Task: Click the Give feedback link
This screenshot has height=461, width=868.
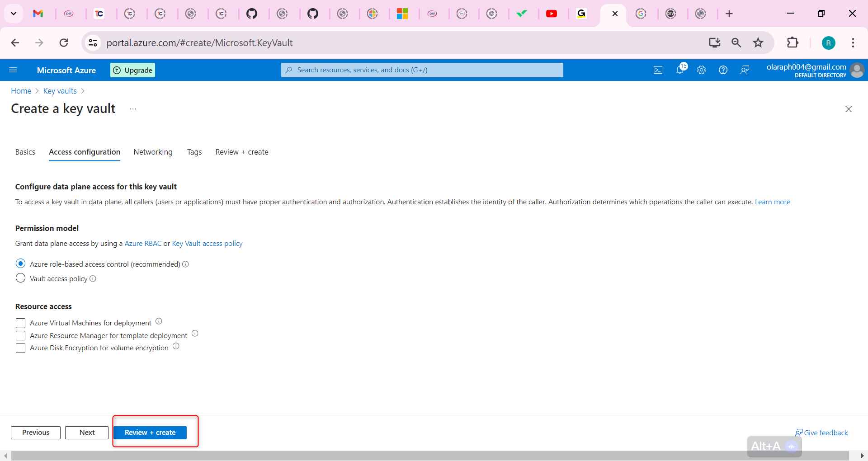Action: click(821, 433)
